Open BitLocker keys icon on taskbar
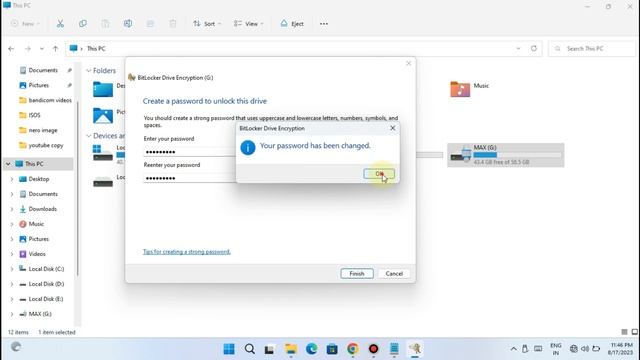The image size is (640, 360). pos(415,349)
